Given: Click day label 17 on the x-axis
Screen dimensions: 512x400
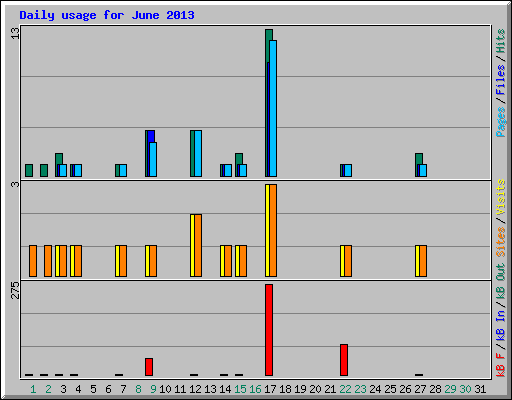Looking at the screenshot, I should tap(270, 389).
